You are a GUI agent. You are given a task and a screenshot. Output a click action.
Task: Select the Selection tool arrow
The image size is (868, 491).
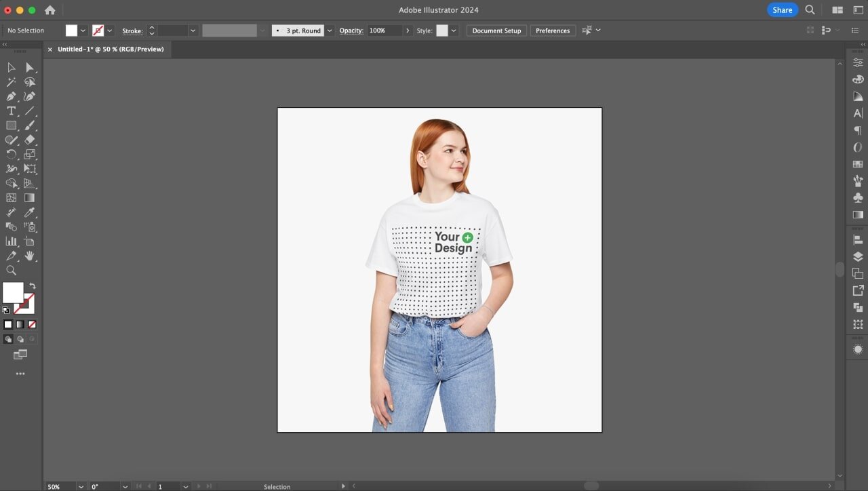tap(11, 67)
